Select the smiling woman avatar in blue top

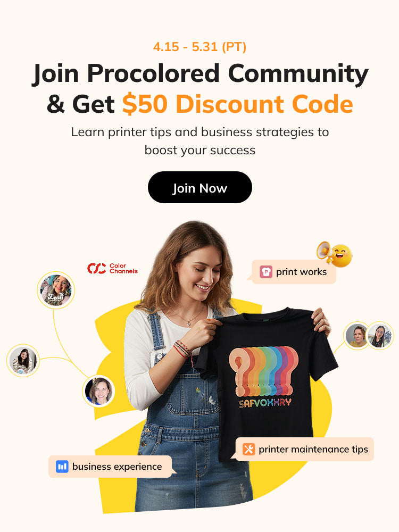pos(99,391)
